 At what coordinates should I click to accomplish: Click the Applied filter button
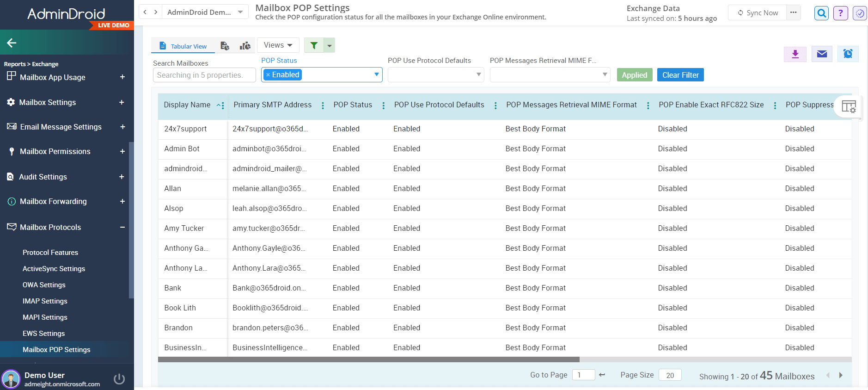pyautogui.click(x=635, y=75)
